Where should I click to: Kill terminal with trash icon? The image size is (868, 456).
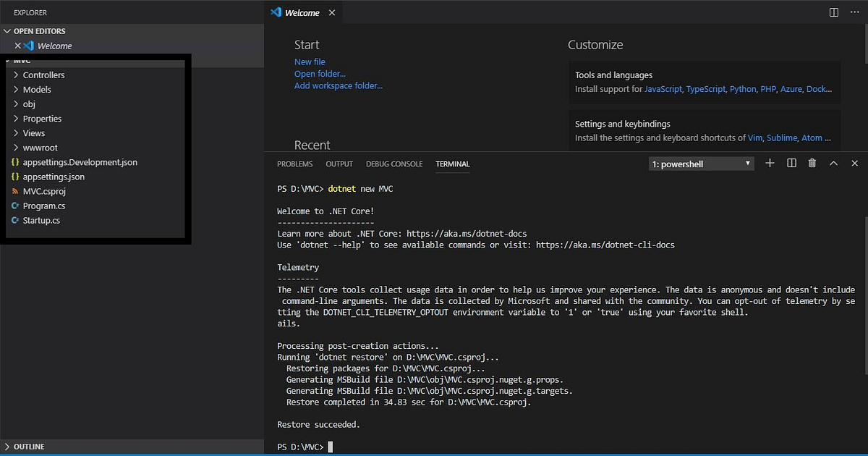(x=812, y=164)
